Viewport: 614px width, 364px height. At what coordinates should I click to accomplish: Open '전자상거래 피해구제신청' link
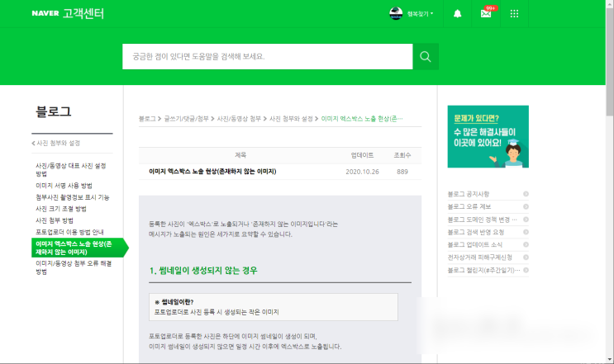[479, 258]
